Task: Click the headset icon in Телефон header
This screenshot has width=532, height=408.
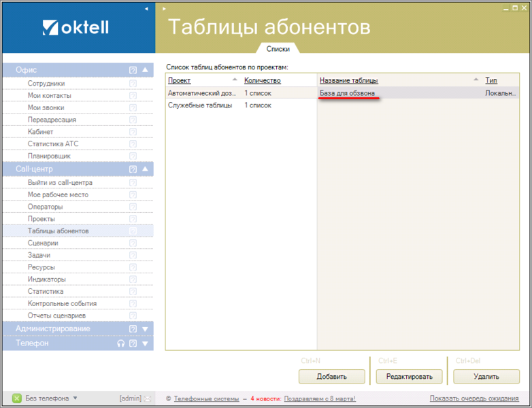Action: 121,343
